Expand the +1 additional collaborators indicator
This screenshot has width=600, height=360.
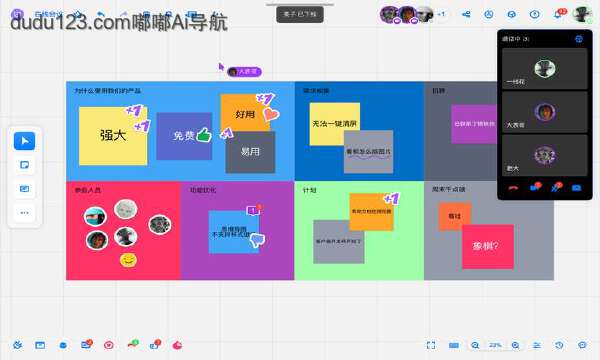click(x=442, y=14)
